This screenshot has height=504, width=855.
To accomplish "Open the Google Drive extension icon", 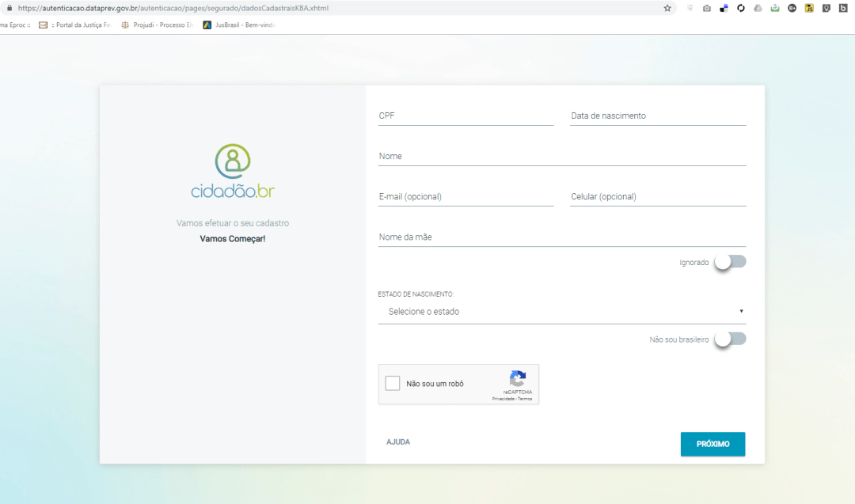I will [x=758, y=8].
